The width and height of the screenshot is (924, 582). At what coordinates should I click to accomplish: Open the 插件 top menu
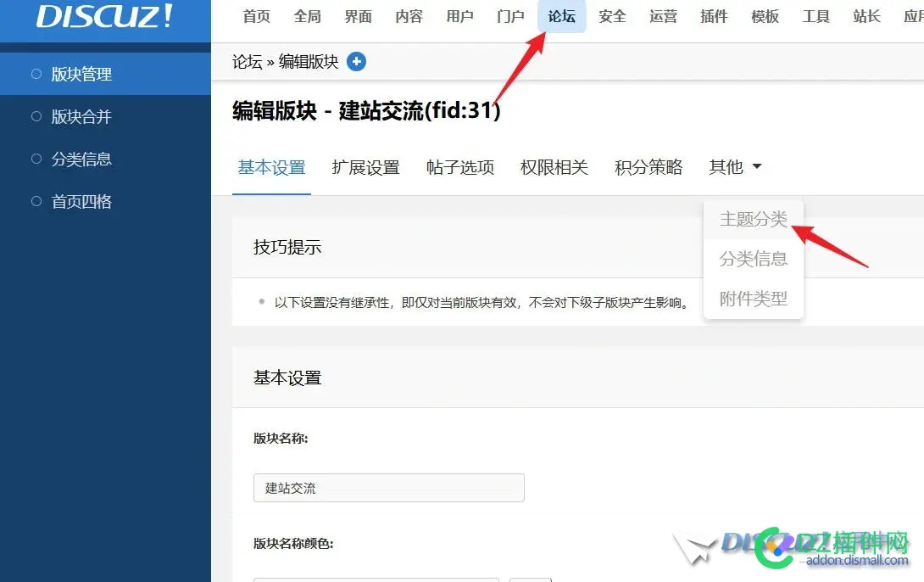pyautogui.click(x=714, y=16)
